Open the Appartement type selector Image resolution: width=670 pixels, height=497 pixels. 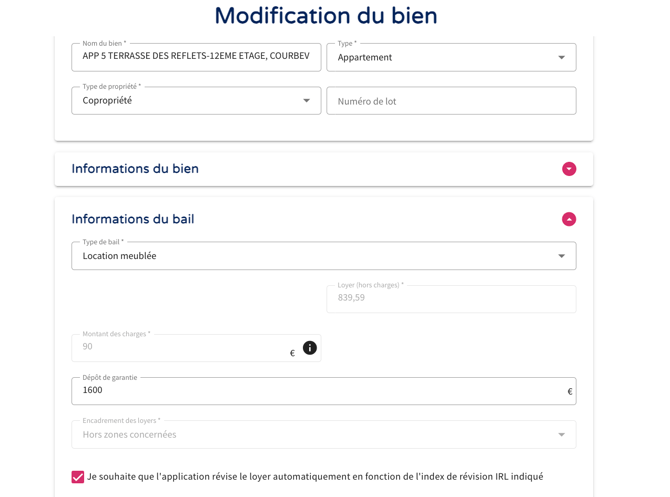440,58
